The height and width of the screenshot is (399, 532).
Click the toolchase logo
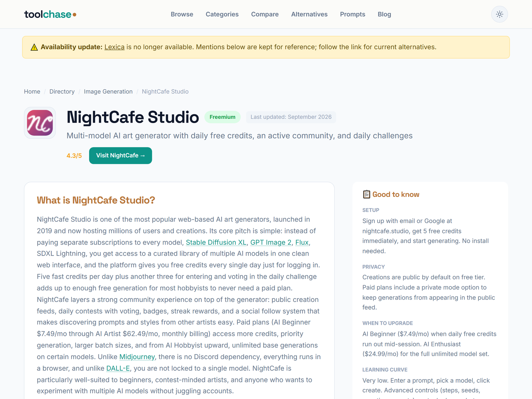point(50,14)
